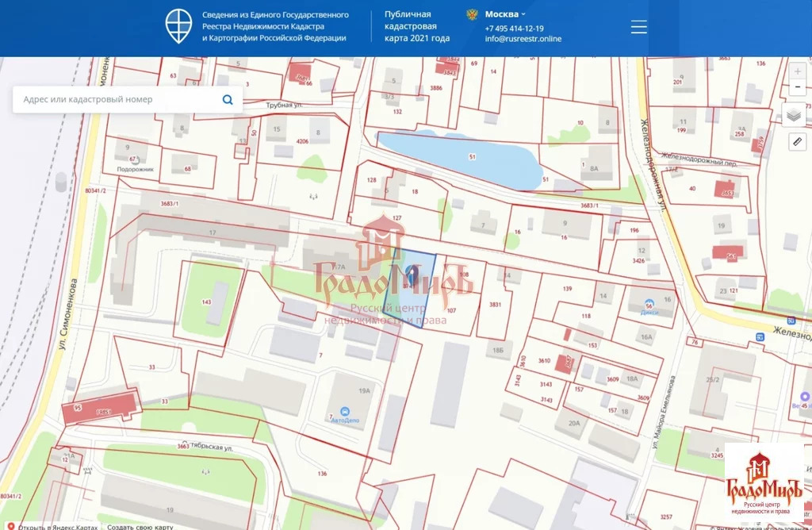Select parcel labeled 3610
The width and height of the screenshot is (812, 530).
tap(543, 360)
